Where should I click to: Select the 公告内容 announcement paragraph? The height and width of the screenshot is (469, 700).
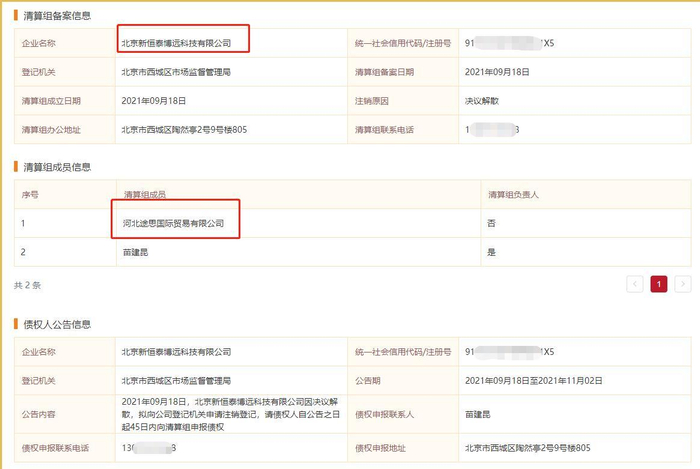click(230, 414)
